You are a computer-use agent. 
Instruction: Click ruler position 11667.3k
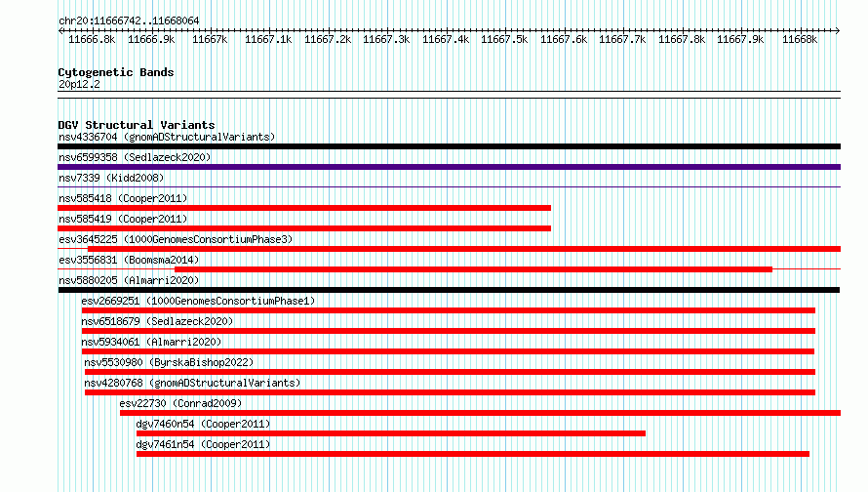386,39
